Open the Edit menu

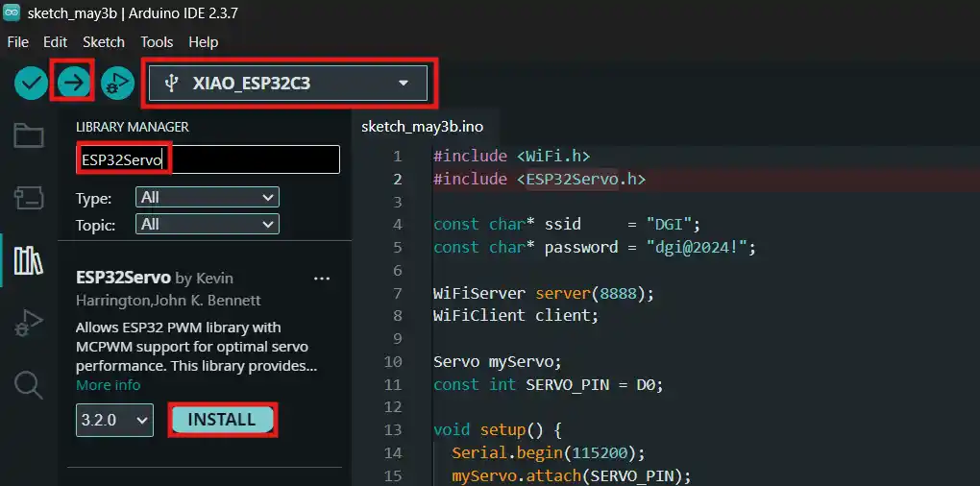[x=55, y=42]
